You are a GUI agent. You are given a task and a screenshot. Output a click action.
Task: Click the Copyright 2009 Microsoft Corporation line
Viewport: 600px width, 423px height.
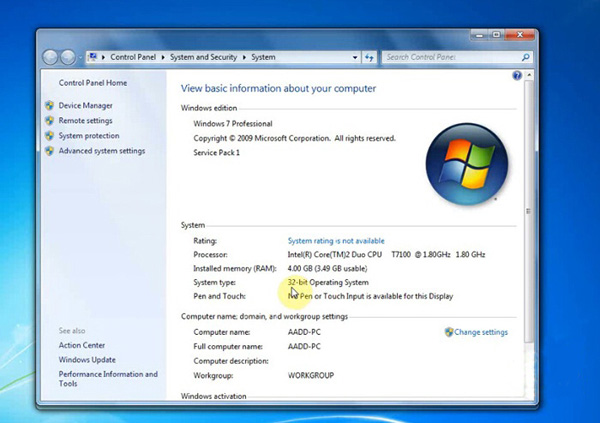[x=294, y=138]
